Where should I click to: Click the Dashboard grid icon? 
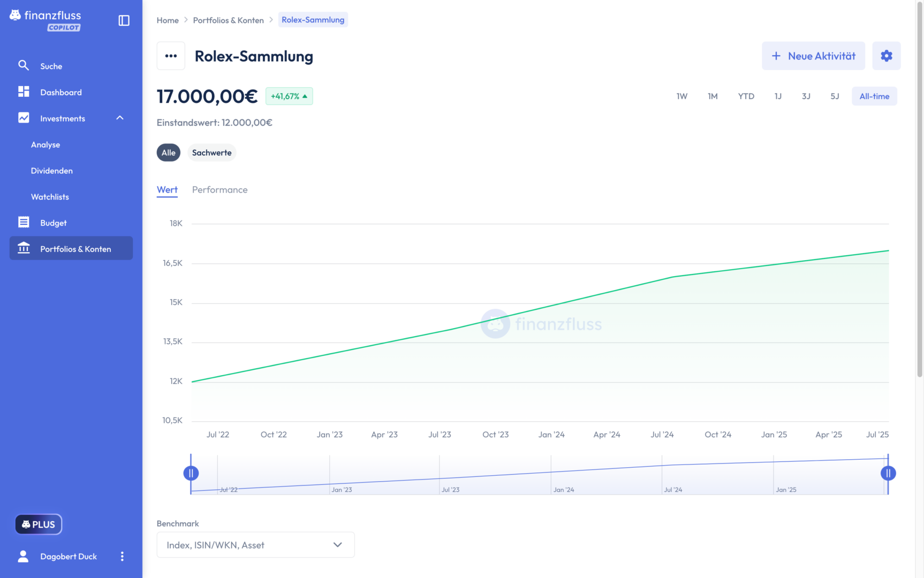pyautogui.click(x=24, y=92)
